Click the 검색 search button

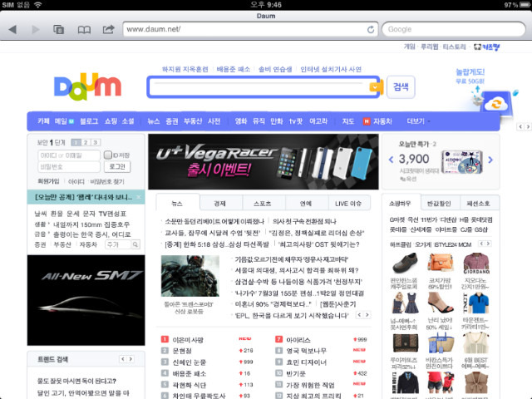(x=401, y=87)
